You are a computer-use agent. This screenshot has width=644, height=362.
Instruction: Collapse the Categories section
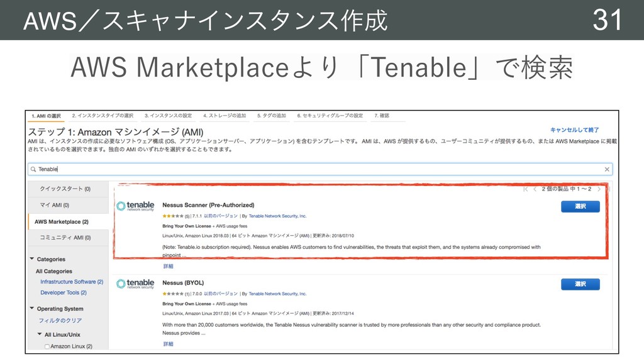[x=31, y=259]
